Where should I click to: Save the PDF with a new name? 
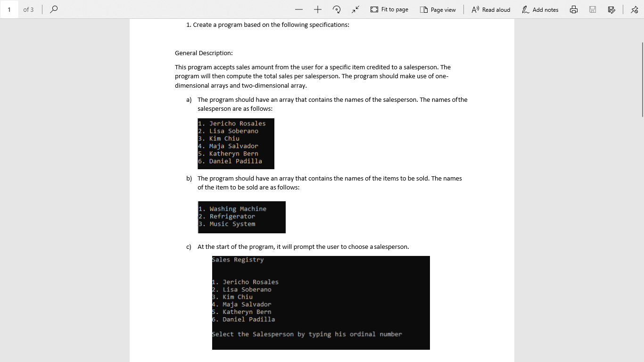[611, 9]
